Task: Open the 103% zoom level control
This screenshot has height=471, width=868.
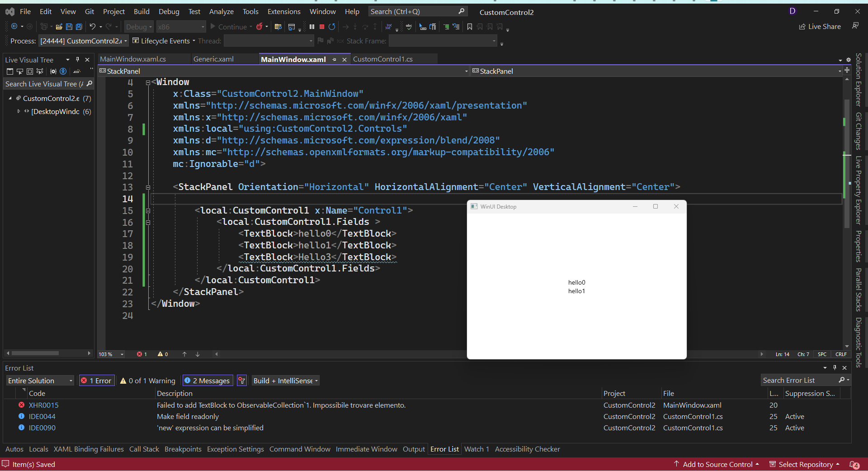Action: click(x=110, y=354)
